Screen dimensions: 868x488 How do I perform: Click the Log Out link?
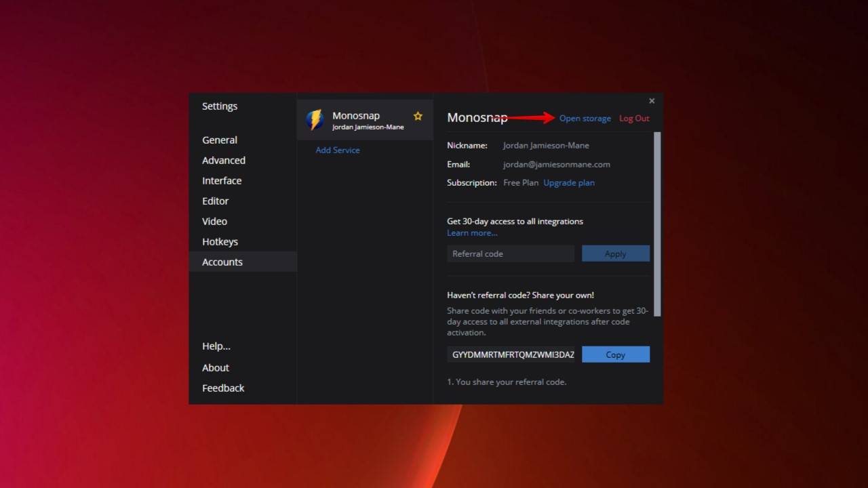coord(634,119)
